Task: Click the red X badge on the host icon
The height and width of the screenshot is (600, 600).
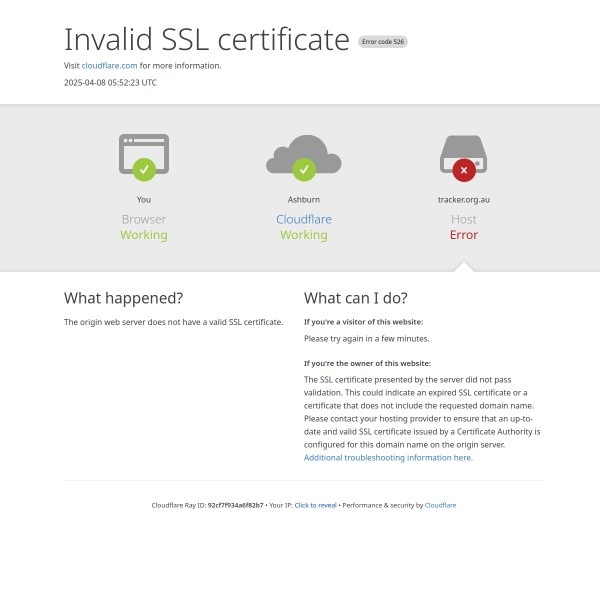Action: [464, 170]
